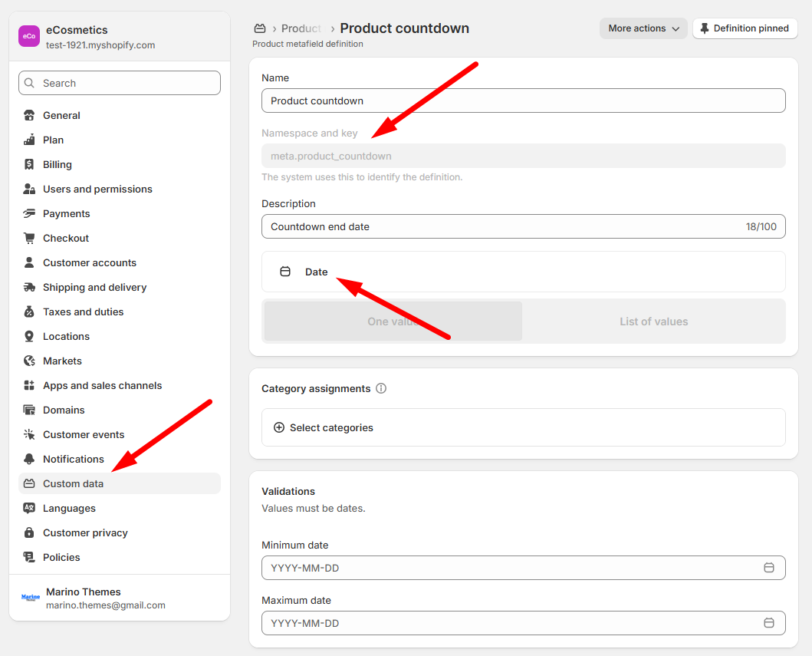Click the Billing receipt icon
Image resolution: width=812 pixels, height=656 pixels.
coord(29,164)
